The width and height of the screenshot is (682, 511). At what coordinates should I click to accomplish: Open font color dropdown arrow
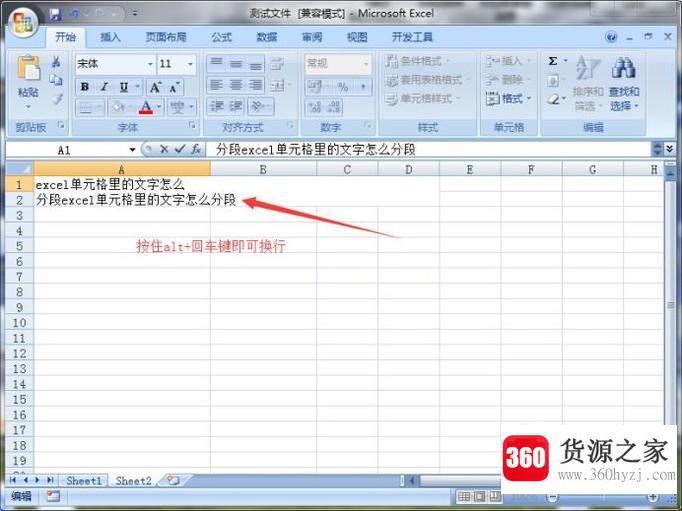coord(159,107)
